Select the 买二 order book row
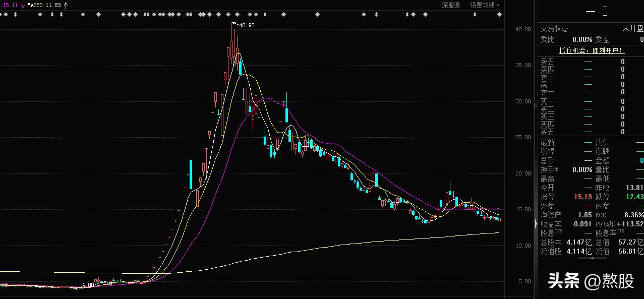Image resolution: width=644 pixels, height=299 pixels. 592,109
